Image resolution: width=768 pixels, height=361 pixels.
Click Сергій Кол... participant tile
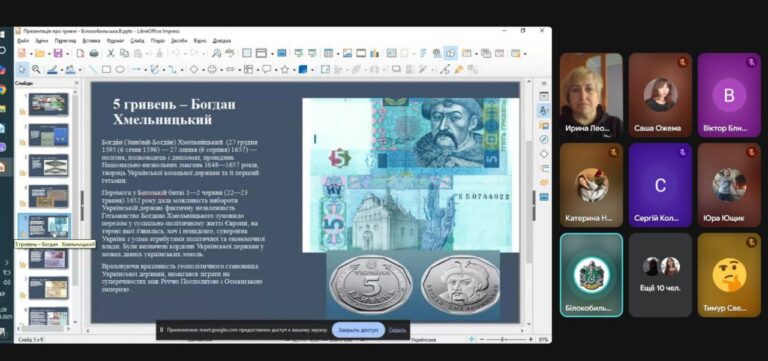[x=660, y=185]
